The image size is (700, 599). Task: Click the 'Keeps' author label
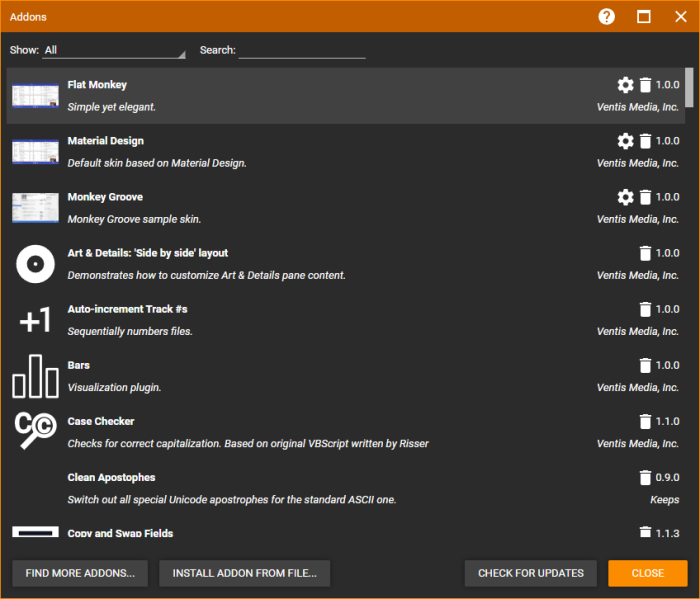(x=664, y=500)
